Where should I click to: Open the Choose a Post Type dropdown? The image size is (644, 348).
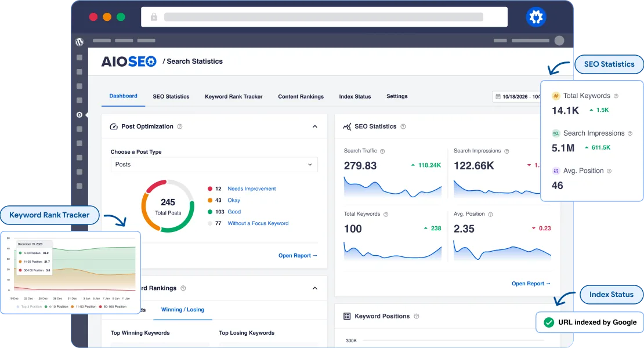(214, 164)
